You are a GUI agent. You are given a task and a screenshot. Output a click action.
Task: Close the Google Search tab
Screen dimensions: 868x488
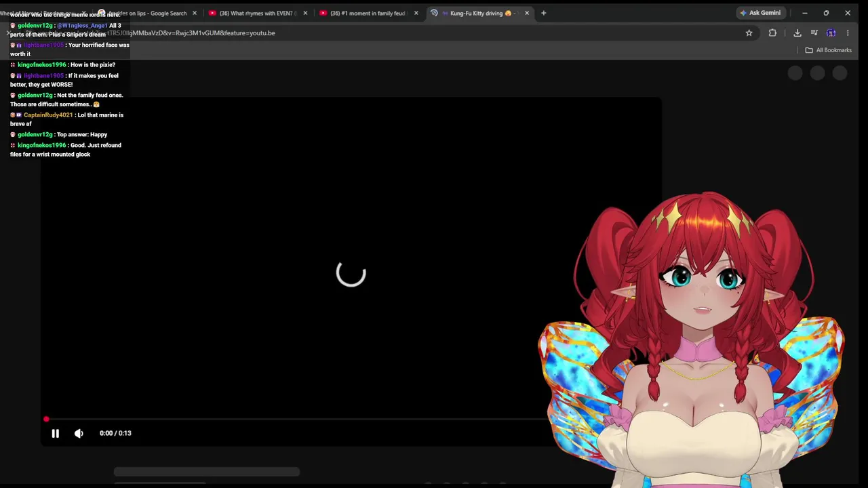(195, 13)
